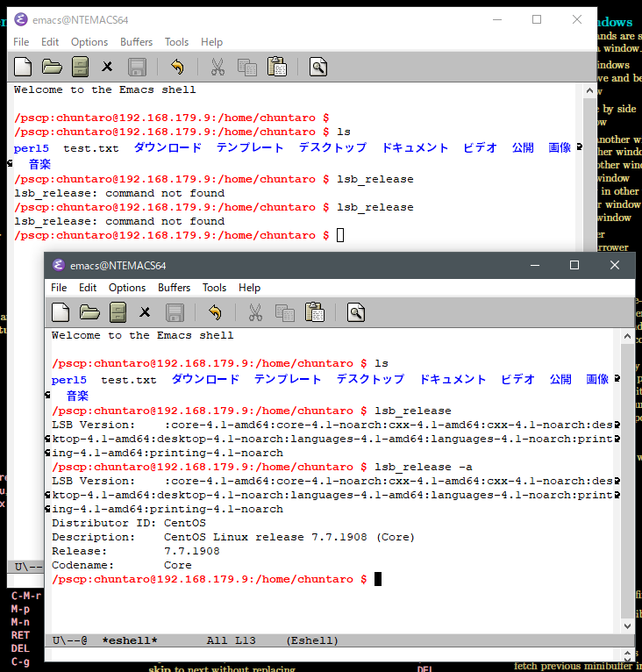Click Paste clipboard icon in back window
The height and width of the screenshot is (672, 642).
point(277,67)
